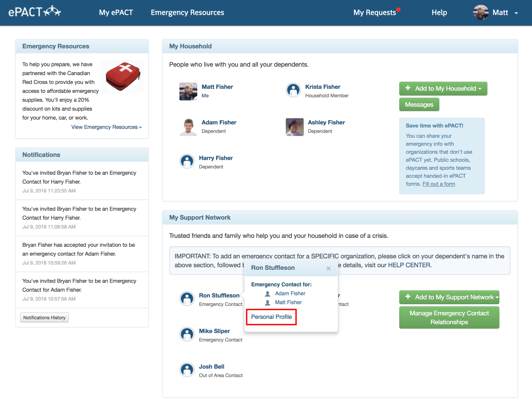
Task: Open Notifications History
Action: point(44,318)
